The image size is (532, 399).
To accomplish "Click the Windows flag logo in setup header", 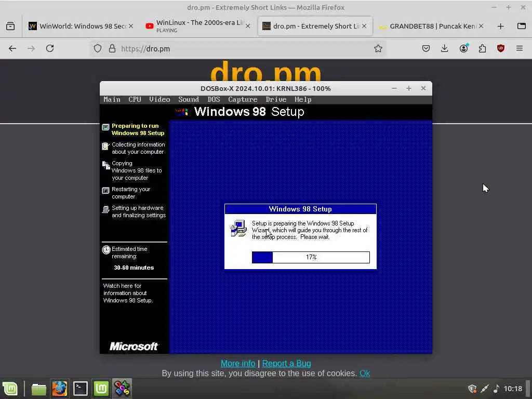I will pos(181,112).
